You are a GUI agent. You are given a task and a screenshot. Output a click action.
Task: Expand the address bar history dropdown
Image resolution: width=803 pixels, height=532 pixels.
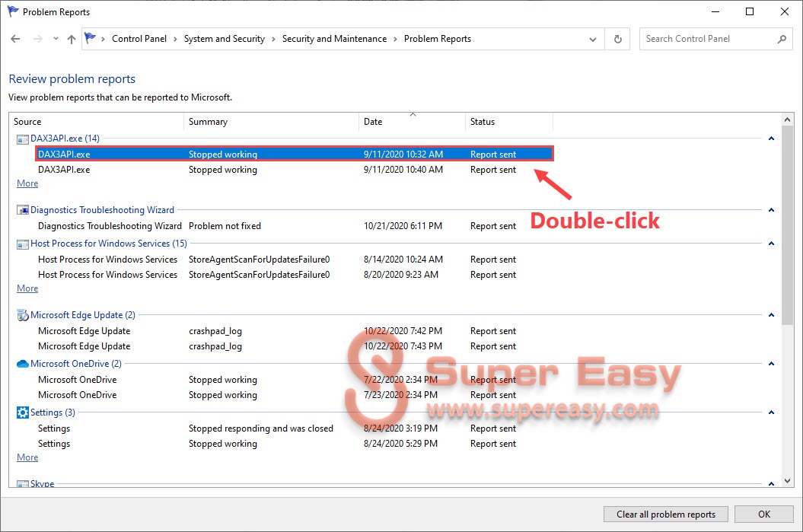[592, 40]
